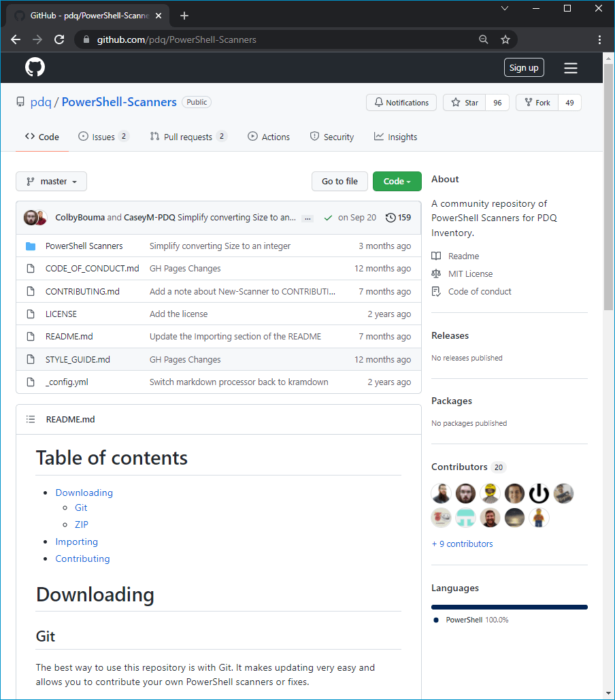Viewport: 615px width, 700px height.
Task: Jump to Importing in table of contents
Action: pos(76,542)
